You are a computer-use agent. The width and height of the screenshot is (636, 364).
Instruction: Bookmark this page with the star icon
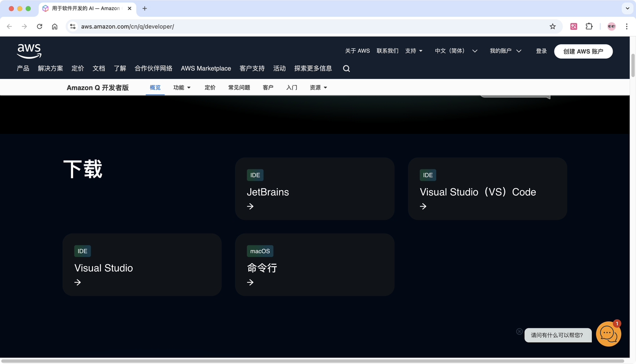(553, 26)
